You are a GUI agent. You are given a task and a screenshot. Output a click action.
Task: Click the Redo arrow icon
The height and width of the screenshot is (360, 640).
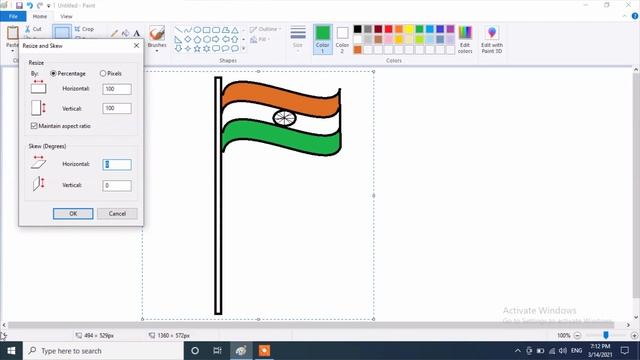(40, 5)
